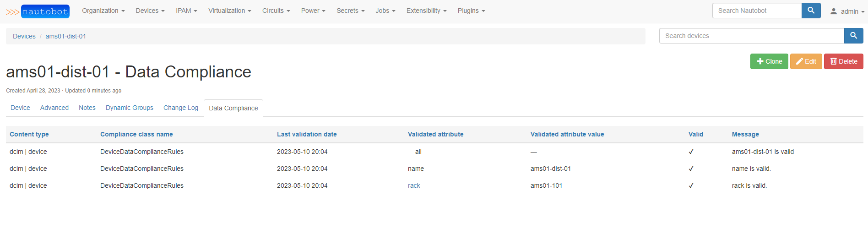Click the Nautobot logo
Image resolution: width=868 pixels, height=234 pixels.
click(x=38, y=11)
